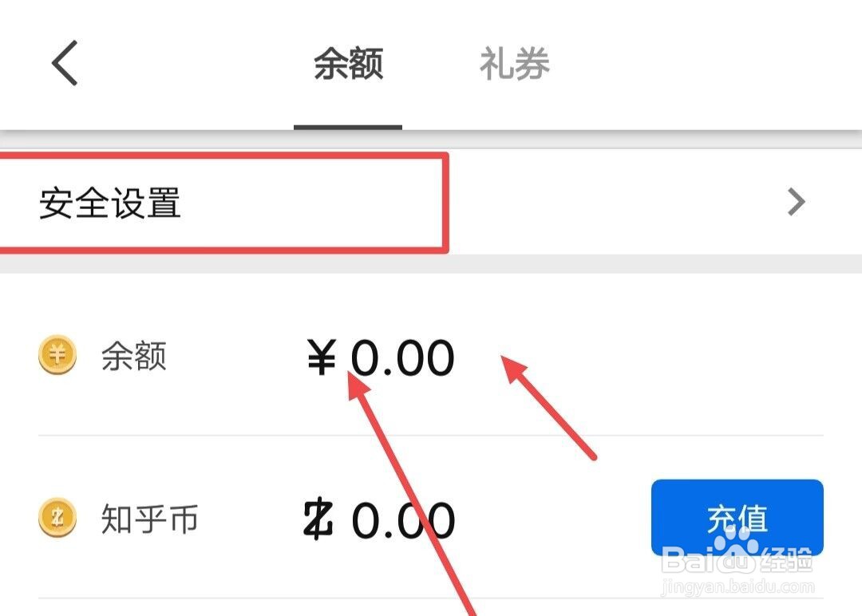Select the ¥ 0.00 balance amount

381,357
